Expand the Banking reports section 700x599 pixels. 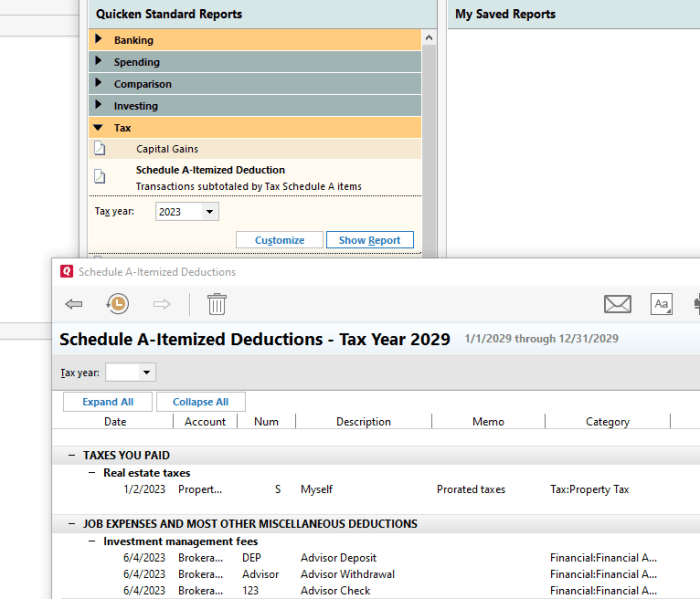(x=98, y=40)
